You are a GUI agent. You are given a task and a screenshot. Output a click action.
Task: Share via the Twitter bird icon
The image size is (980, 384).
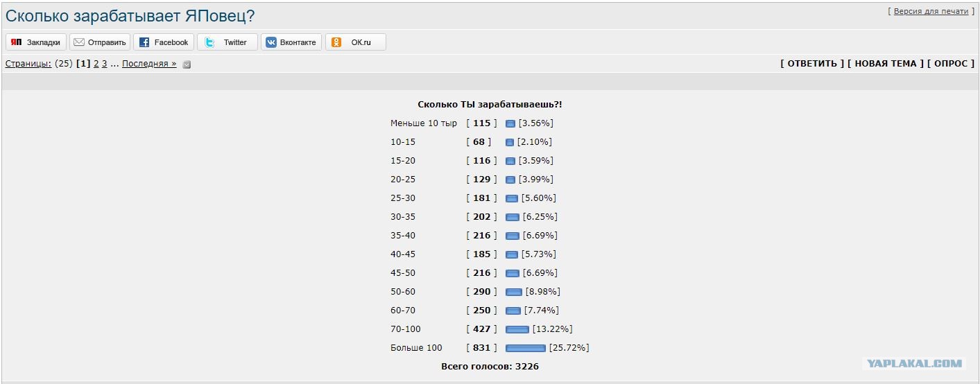pos(209,42)
